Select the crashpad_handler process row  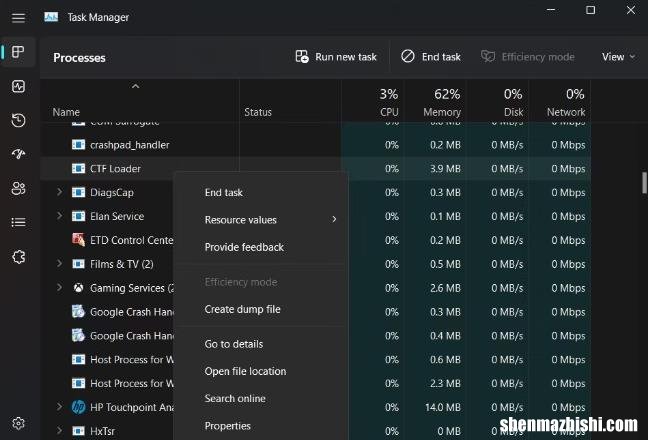316,145
